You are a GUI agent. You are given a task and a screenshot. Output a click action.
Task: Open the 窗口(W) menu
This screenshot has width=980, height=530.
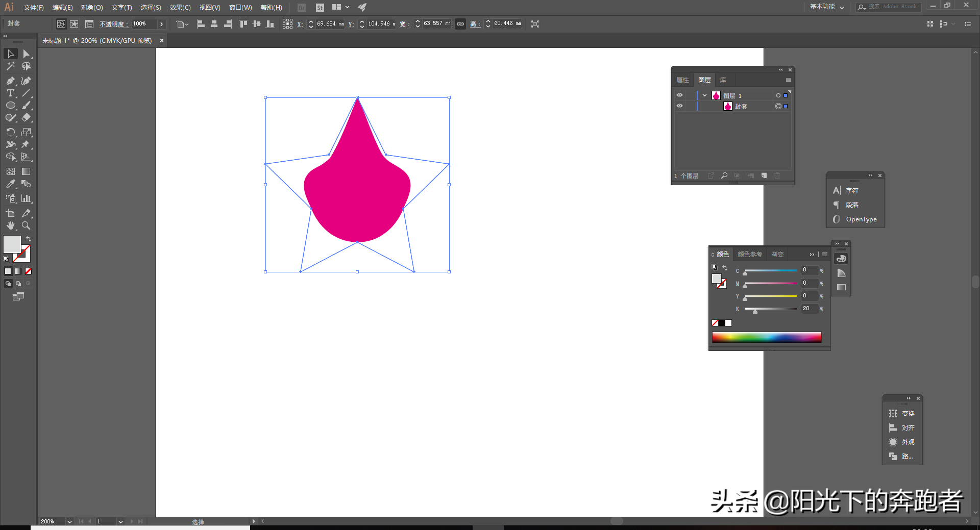click(x=240, y=7)
